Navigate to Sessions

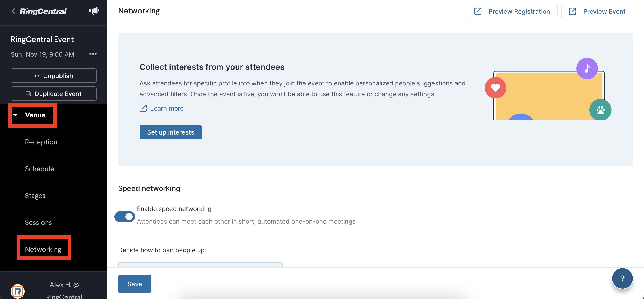point(38,222)
